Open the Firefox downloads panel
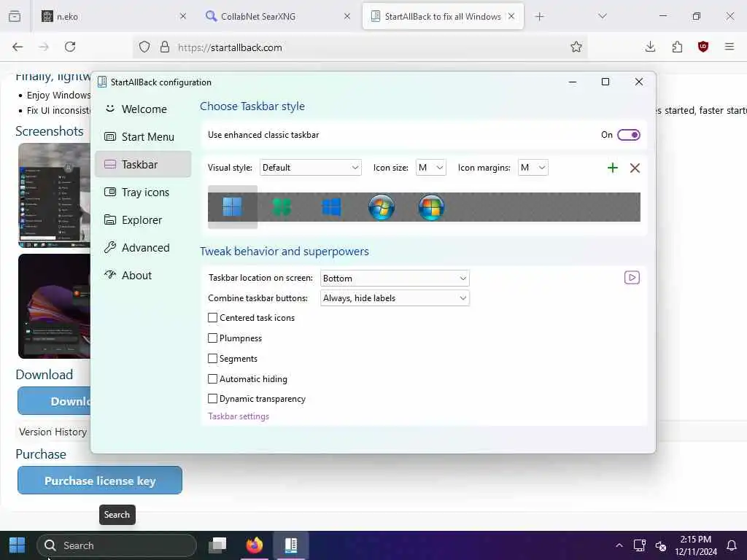Image resolution: width=747 pixels, height=560 pixels. point(650,47)
